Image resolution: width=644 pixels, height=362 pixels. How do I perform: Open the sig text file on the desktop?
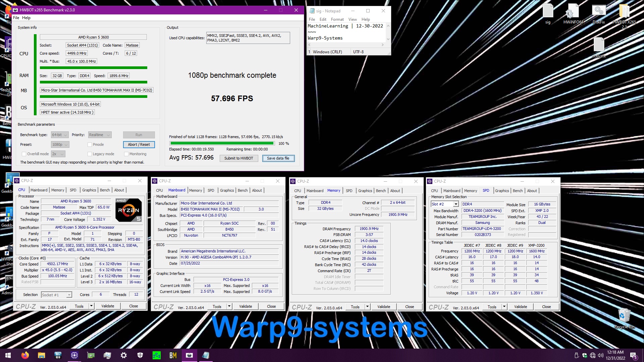[548, 13]
